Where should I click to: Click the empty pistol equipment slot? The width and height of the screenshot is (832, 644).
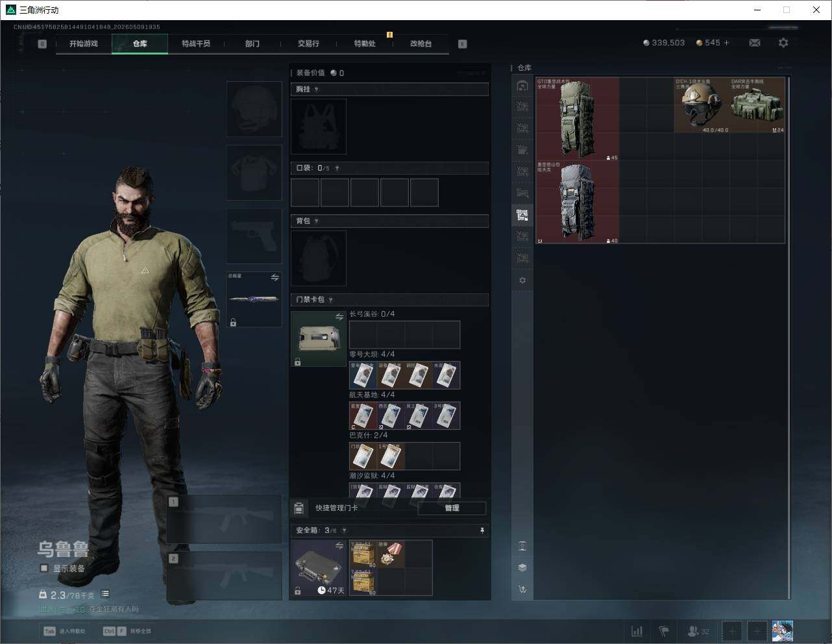pos(254,236)
